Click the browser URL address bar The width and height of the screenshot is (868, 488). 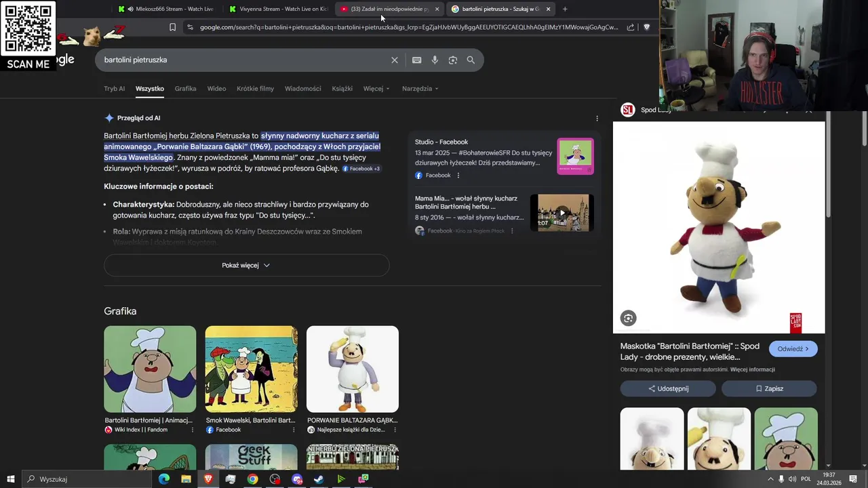[409, 27]
